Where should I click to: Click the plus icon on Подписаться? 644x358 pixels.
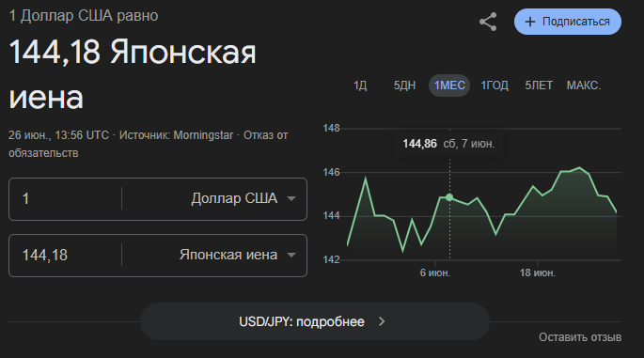tap(530, 22)
